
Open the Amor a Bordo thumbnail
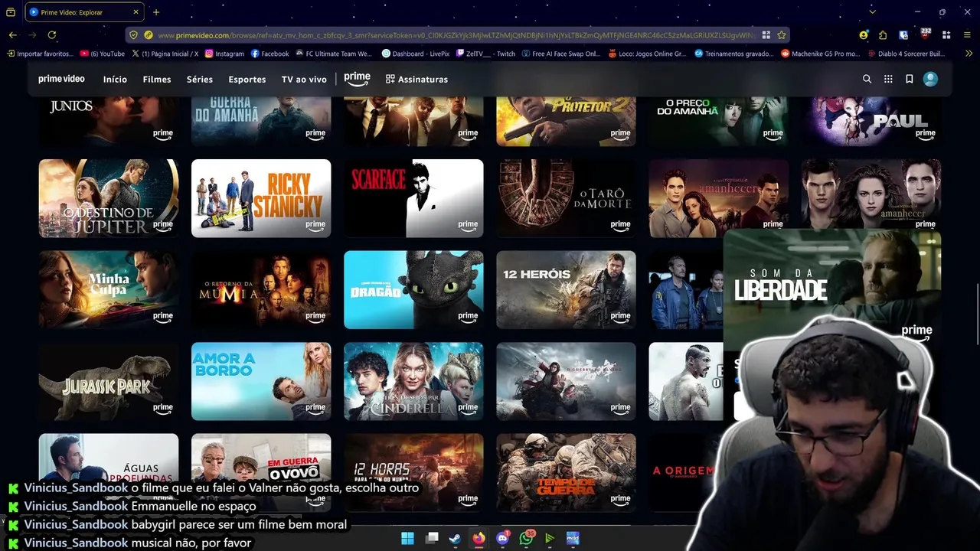tap(261, 381)
